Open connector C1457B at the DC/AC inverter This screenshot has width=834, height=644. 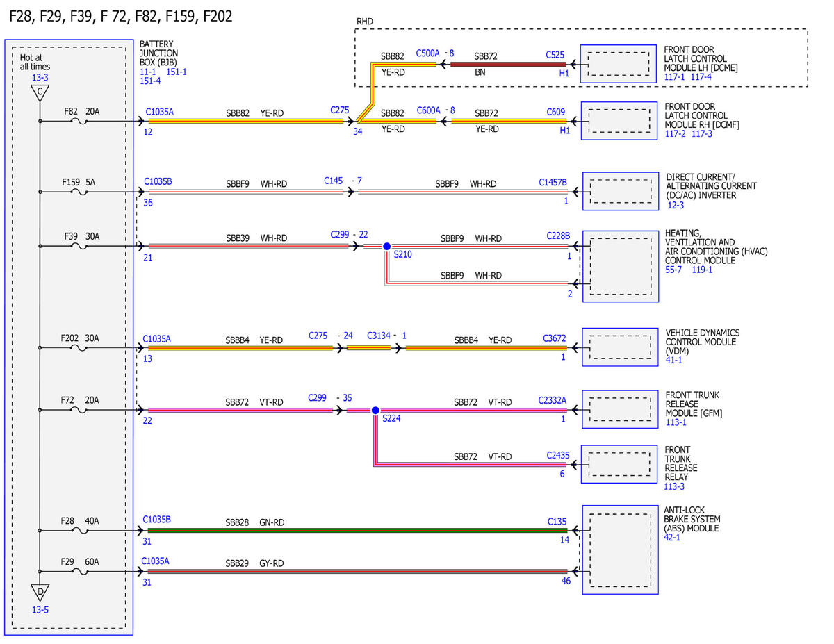(x=553, y=182)
